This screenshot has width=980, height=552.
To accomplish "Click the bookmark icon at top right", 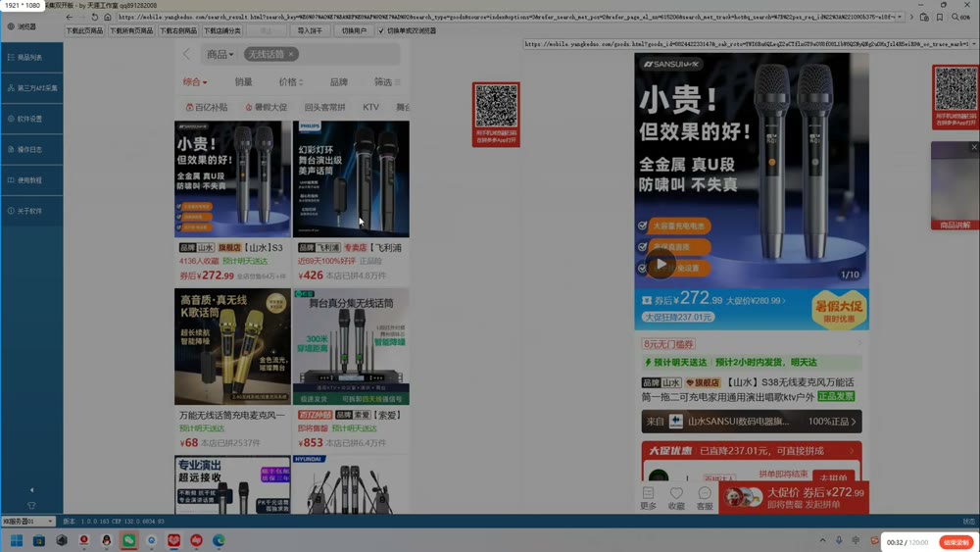I will (940, 17).
